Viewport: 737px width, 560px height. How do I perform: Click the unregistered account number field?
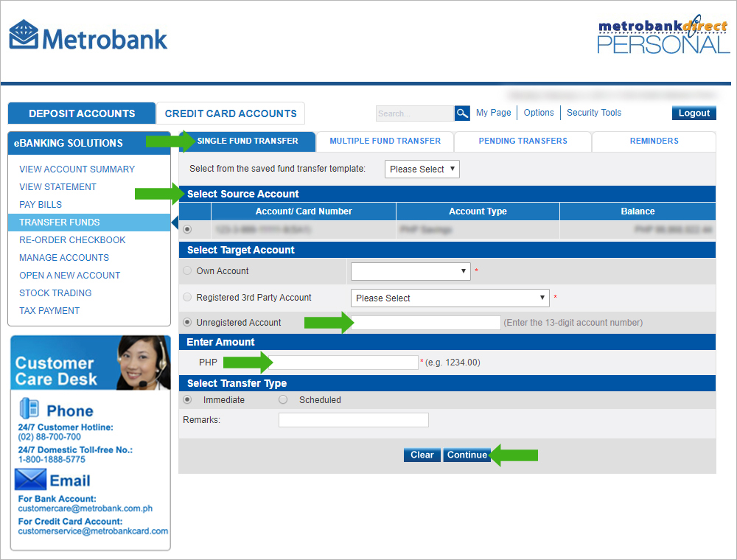click(x=426, y=323)
